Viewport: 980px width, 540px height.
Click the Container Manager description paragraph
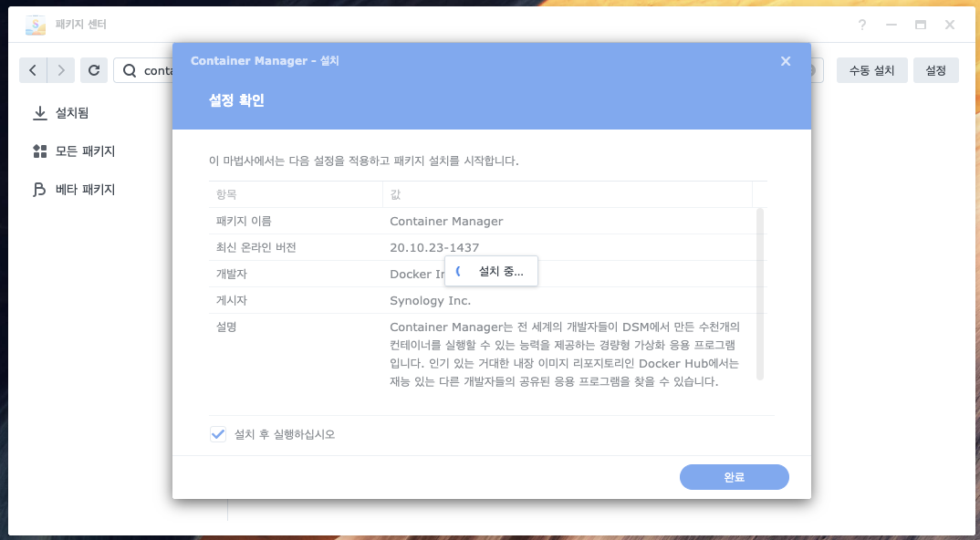tap(565, 354)
